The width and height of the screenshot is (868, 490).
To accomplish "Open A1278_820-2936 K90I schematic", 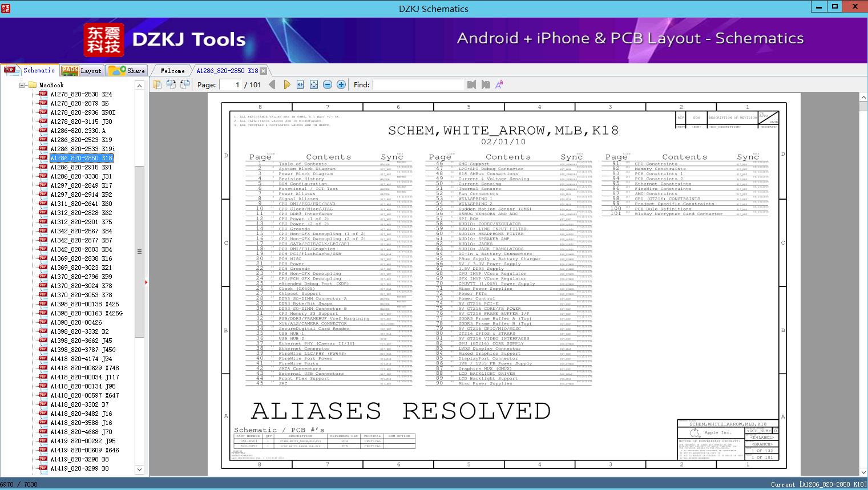I will [83, 112].
